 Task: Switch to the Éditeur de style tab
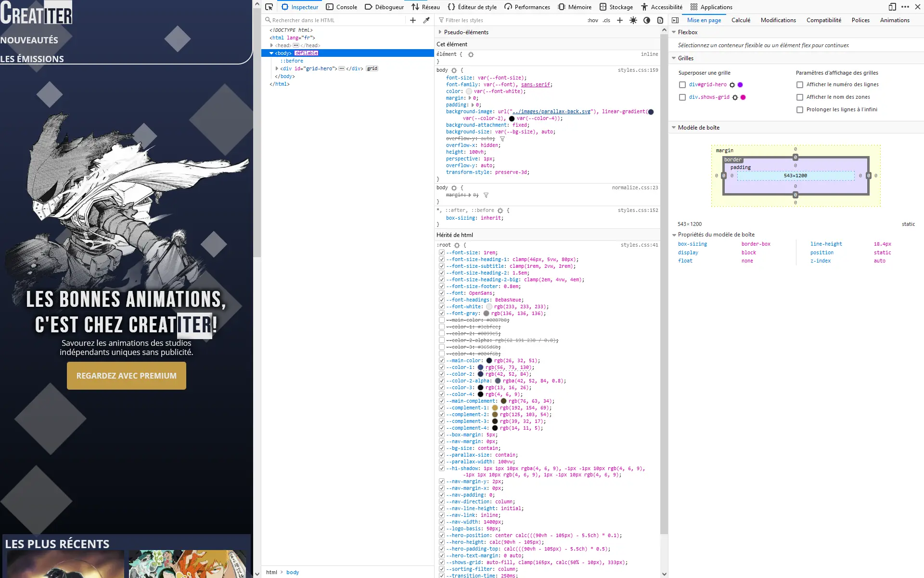click(x=472, y=7)
